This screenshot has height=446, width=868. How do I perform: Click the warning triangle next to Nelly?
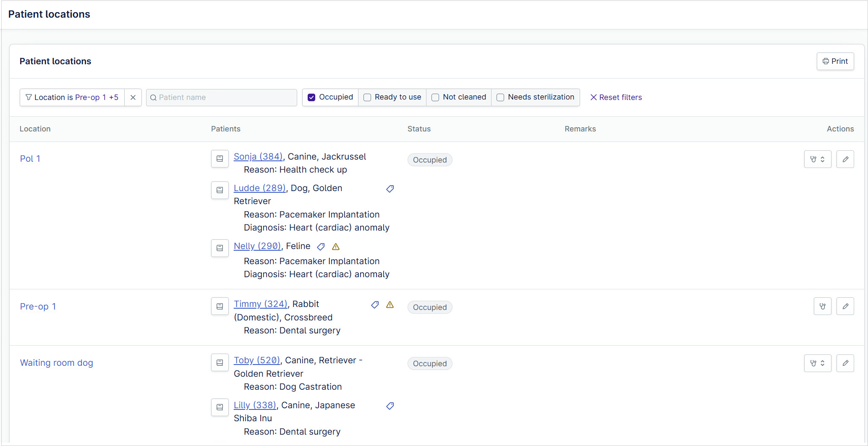(336, 247)
